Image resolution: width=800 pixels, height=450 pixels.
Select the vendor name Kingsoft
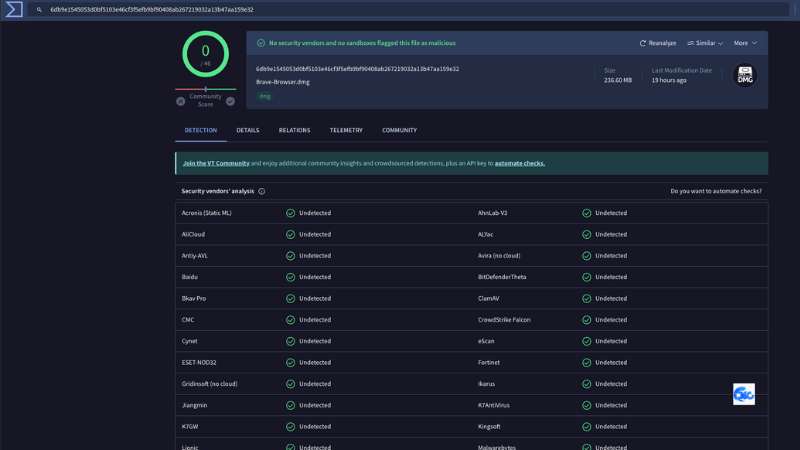[489, 427]
